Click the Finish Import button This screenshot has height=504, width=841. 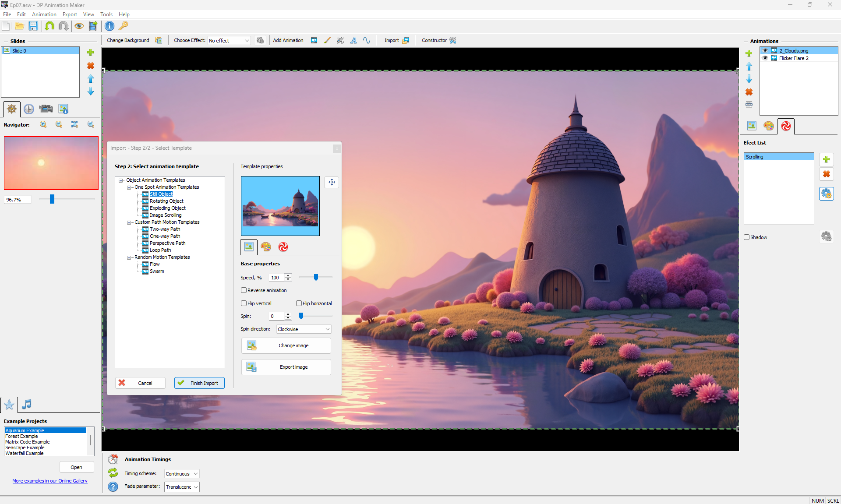[x=199, y=383]
